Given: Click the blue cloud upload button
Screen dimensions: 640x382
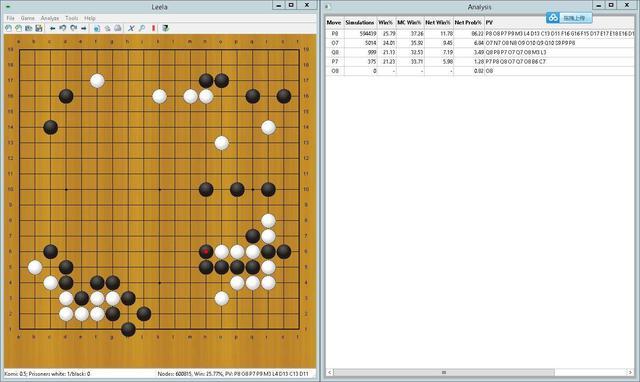Looking at the screenshot, I should (x=569, y=18).
